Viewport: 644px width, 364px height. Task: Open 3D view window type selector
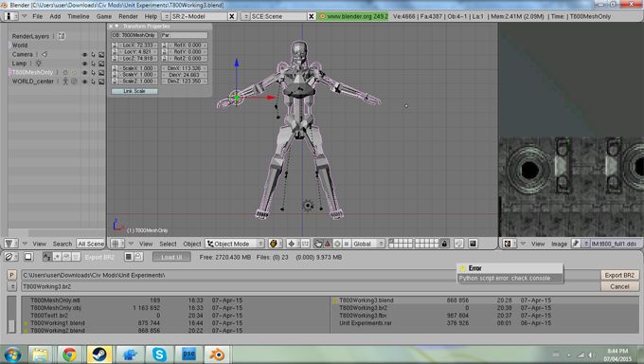point(116,244)
